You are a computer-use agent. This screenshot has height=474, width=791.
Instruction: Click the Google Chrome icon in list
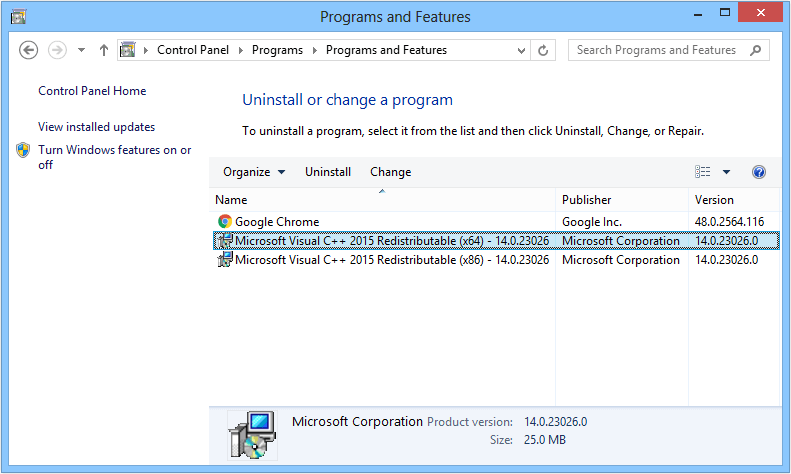pyautogui.click(x=225, y=221)
